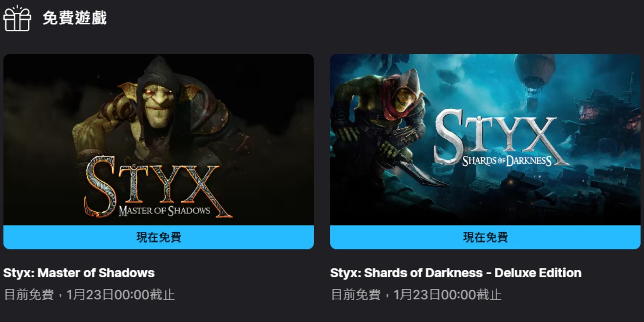644x322 pixels.
Task: Open the Styx: Master of Shadows title link
Action: 79,273
